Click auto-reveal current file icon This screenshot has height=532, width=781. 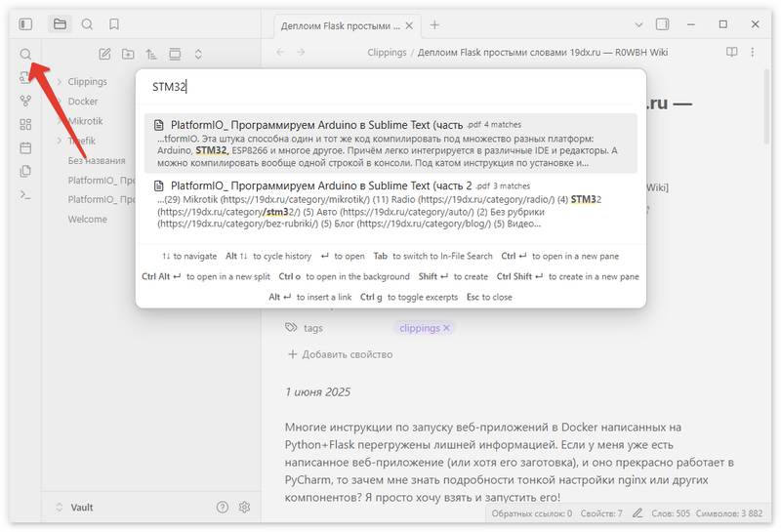pyautogui.click(x=175, y=54)
